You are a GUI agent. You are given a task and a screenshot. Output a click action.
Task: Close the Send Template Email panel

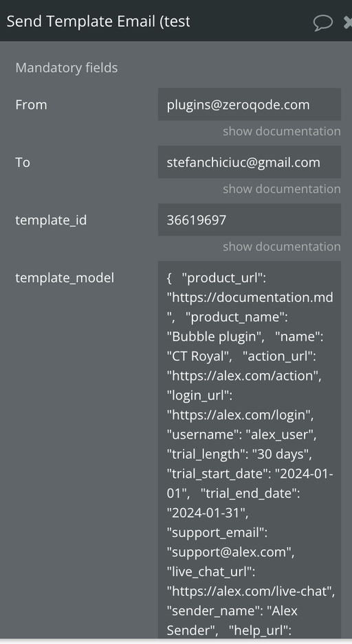[x=349, y=22]
